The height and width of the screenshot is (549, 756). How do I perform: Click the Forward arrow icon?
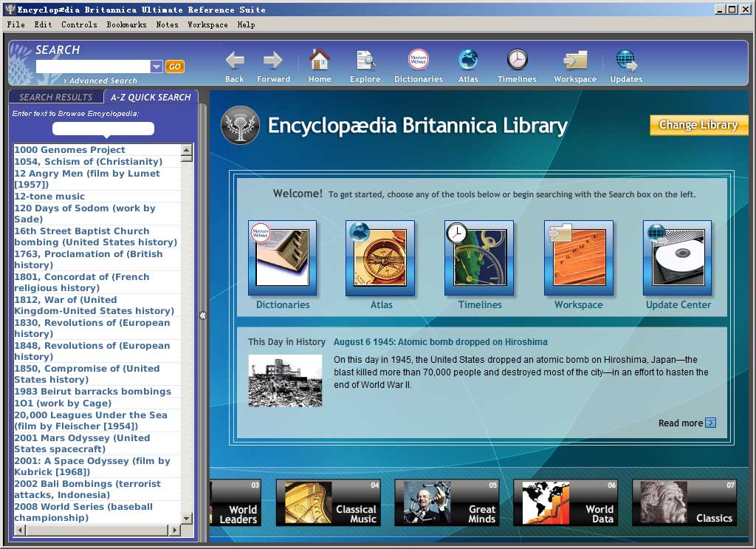pyautogui.click(x=273, y=61)
